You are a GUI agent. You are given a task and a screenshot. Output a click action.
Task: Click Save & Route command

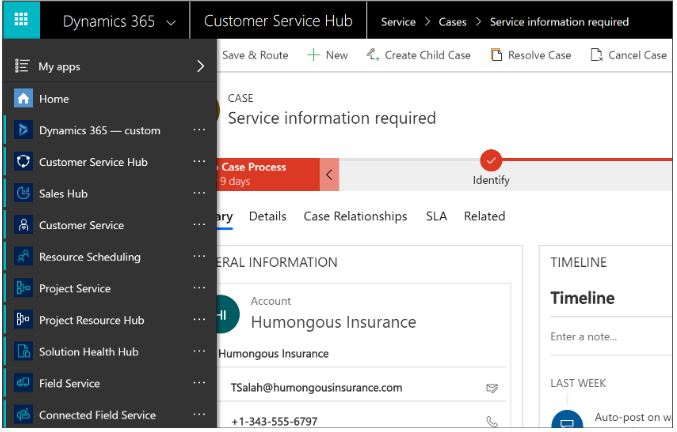(x=255, y=55)
